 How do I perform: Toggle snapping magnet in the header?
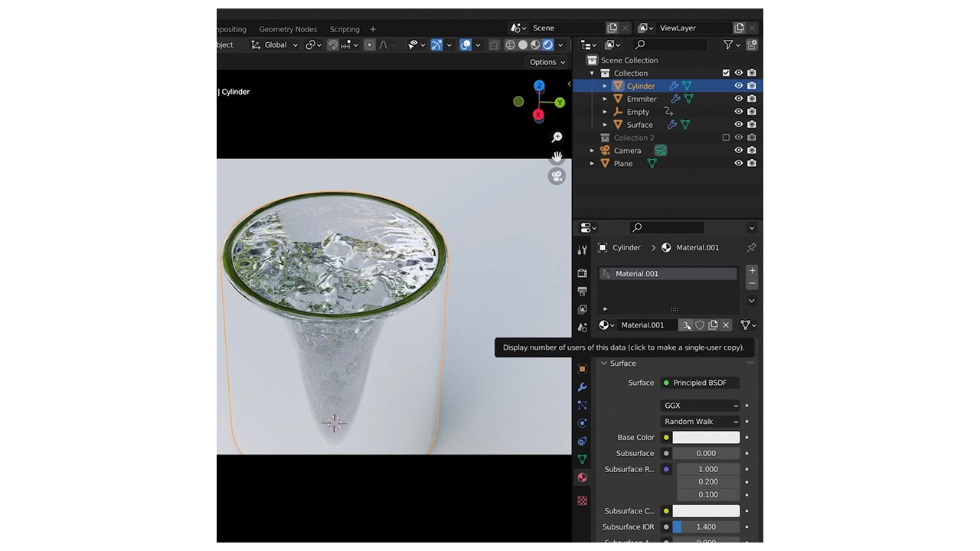(333, 45)
